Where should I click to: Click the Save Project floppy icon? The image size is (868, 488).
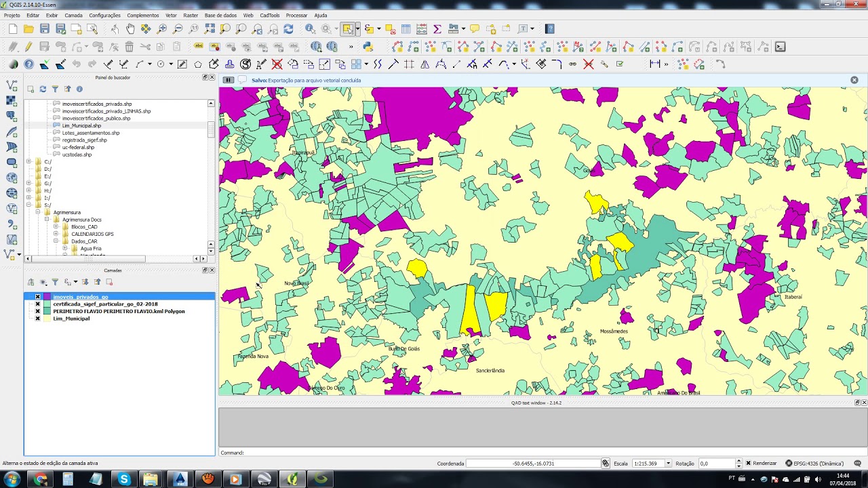click(x=44, y=28)
